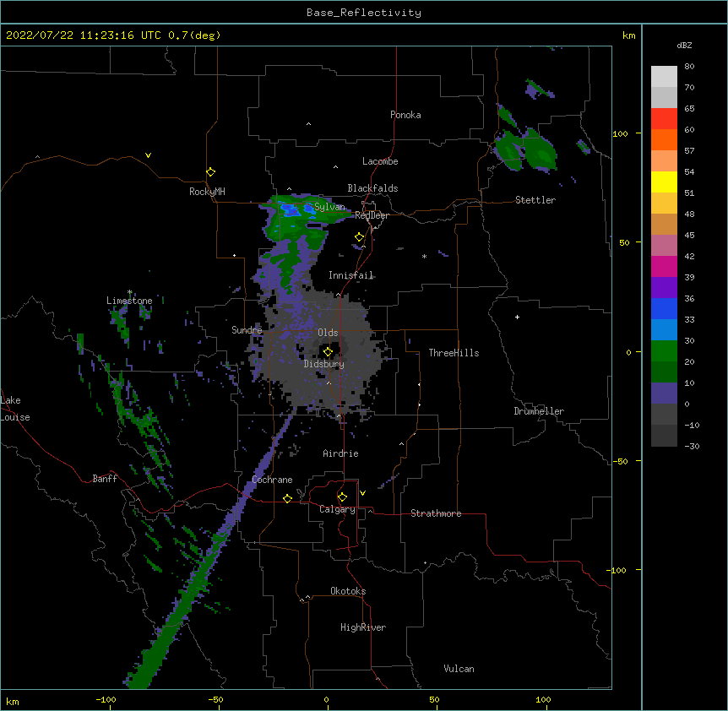Select the blue 33-36 dBZ legend swatch
This screenshot has width=728, height=711.
tap(664, 308)
